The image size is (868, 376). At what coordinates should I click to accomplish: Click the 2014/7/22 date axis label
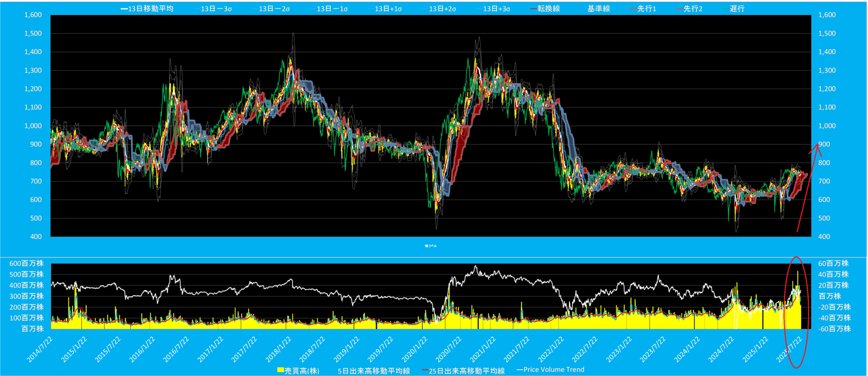[40, 349]
